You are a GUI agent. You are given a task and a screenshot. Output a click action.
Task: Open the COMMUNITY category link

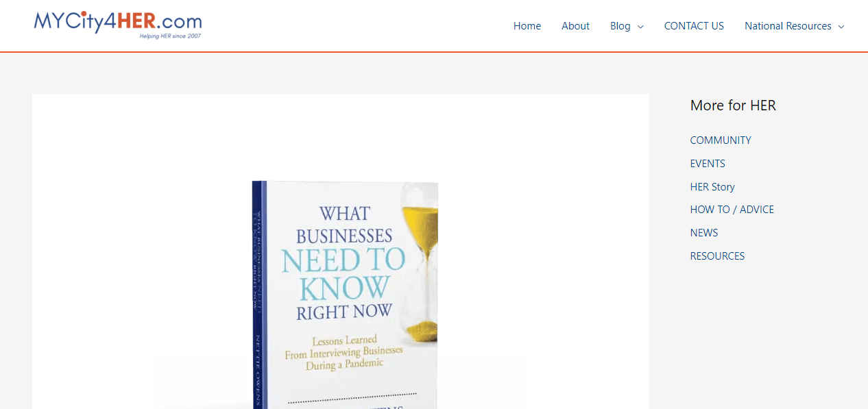(x=721, y=140)
